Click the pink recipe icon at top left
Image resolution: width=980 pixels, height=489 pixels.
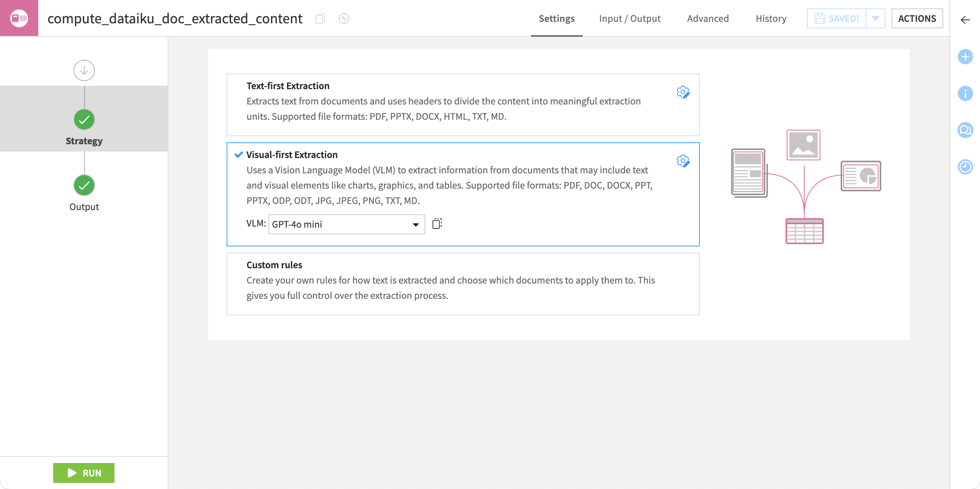19,17
